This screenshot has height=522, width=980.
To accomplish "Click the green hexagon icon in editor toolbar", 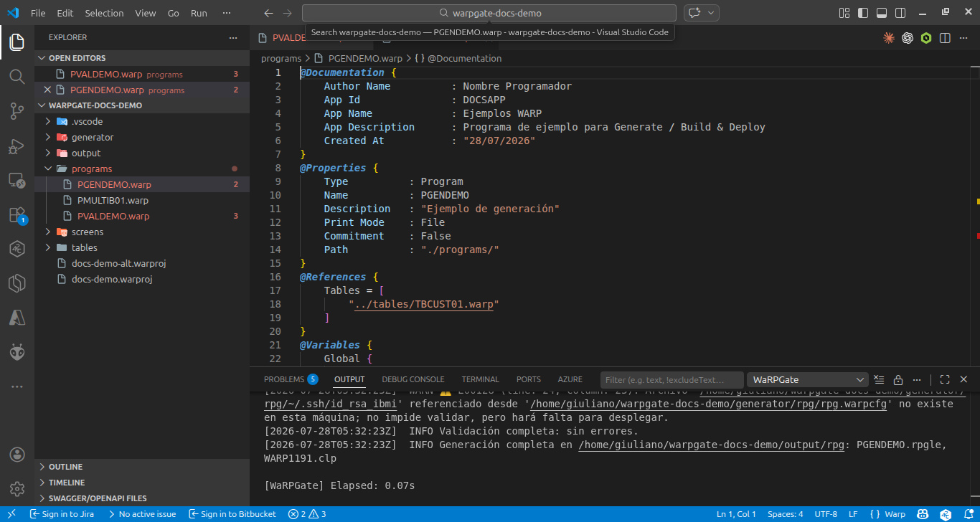I will coord(926,38).
